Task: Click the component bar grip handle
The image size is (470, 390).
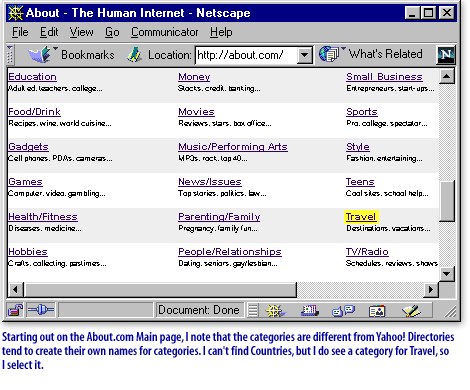Action: pyautogui.click(x=253, y=311)
